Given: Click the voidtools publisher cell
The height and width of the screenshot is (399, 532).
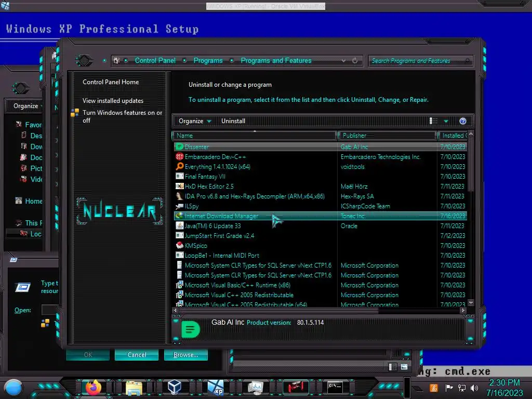Looking at the screenshot, I should (353, 167).
